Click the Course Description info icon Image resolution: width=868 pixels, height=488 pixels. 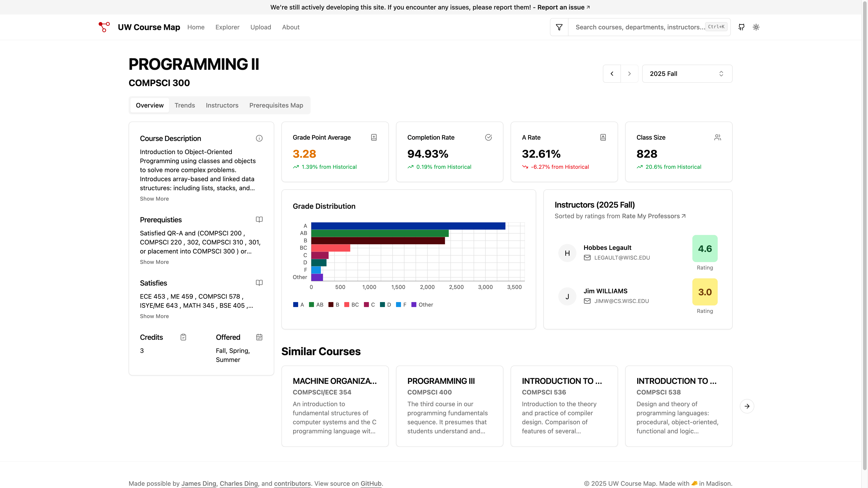(x=259, y=138)
